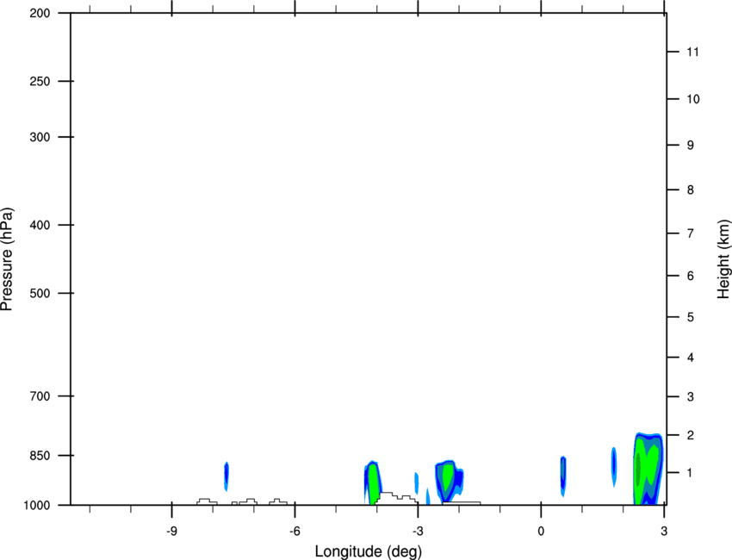Pick the 4 km height label
The image size is (732, 560).
(691, 358)
